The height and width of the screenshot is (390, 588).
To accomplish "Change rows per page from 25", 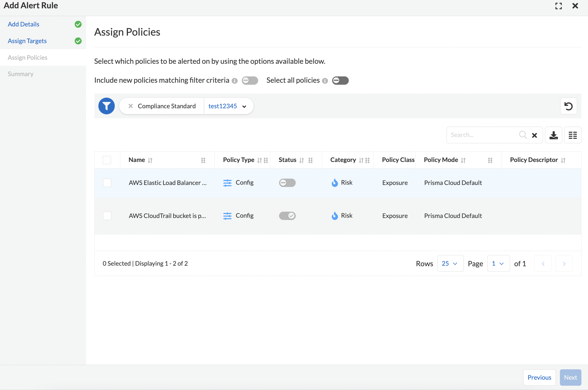I will coord(450,263).
